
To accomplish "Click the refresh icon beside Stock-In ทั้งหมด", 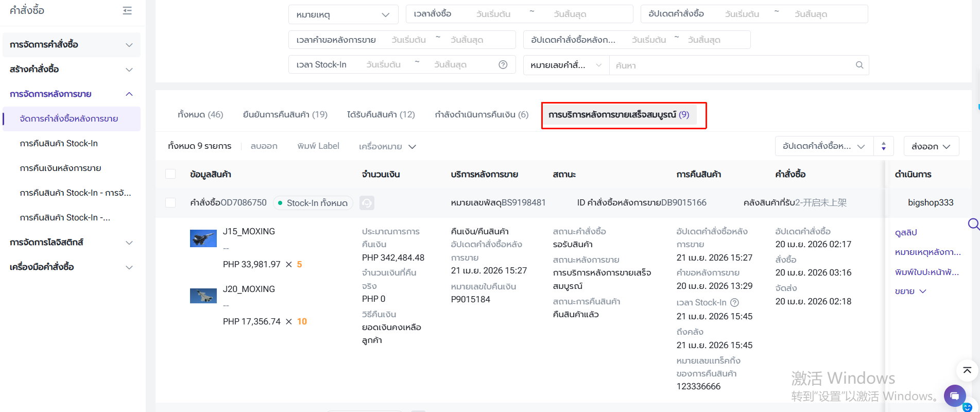I will click(x=367, y=203).
